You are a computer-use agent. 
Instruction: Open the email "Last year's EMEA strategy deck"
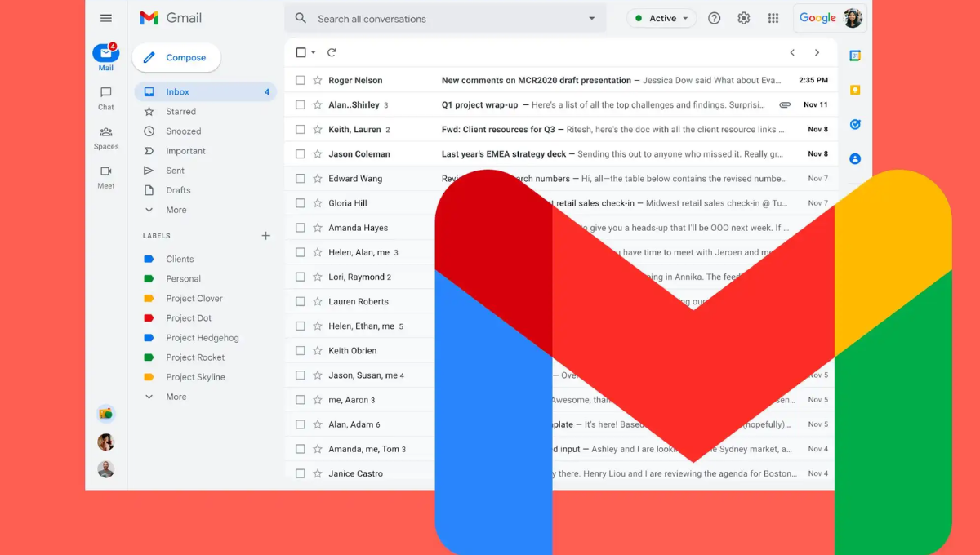(x=560, y=153)
